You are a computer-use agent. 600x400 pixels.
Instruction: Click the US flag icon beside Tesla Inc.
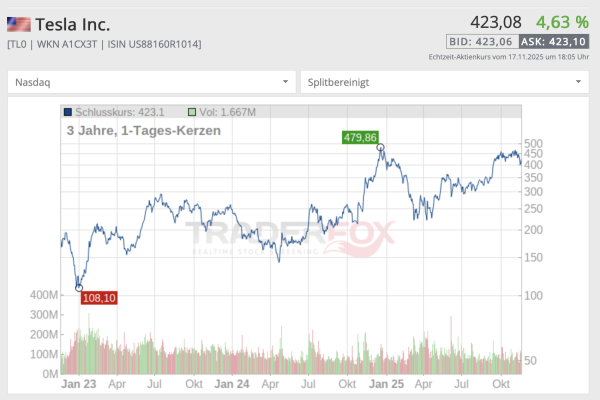coord(18,24)
